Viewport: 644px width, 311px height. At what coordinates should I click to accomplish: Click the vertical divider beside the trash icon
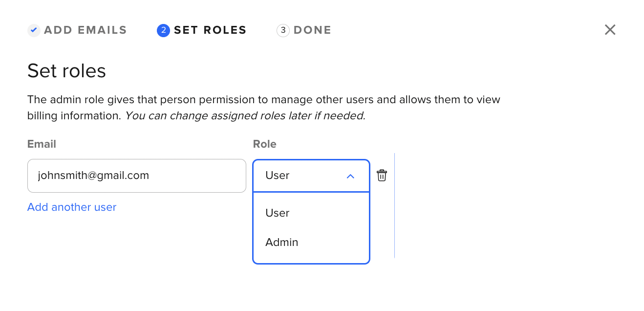[394, 205]
